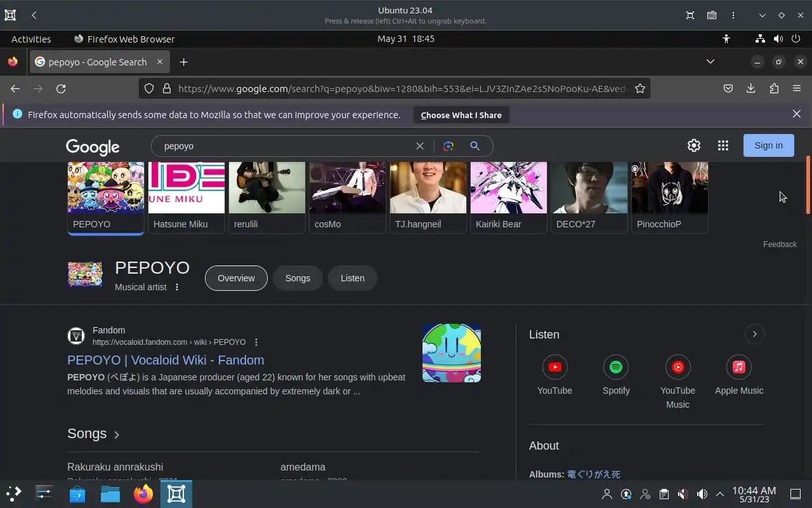Reload the current page
The width and height of the screenshot is (812, 508).
click(x=61, y=89)
